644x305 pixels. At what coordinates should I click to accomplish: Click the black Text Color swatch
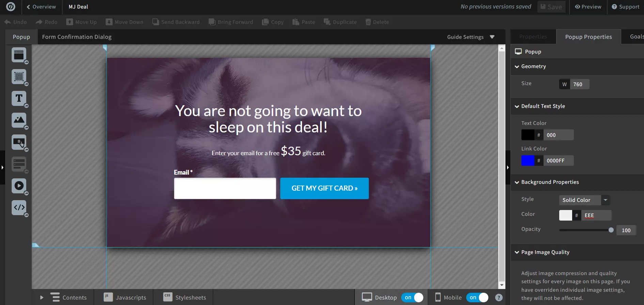[528, 135]
